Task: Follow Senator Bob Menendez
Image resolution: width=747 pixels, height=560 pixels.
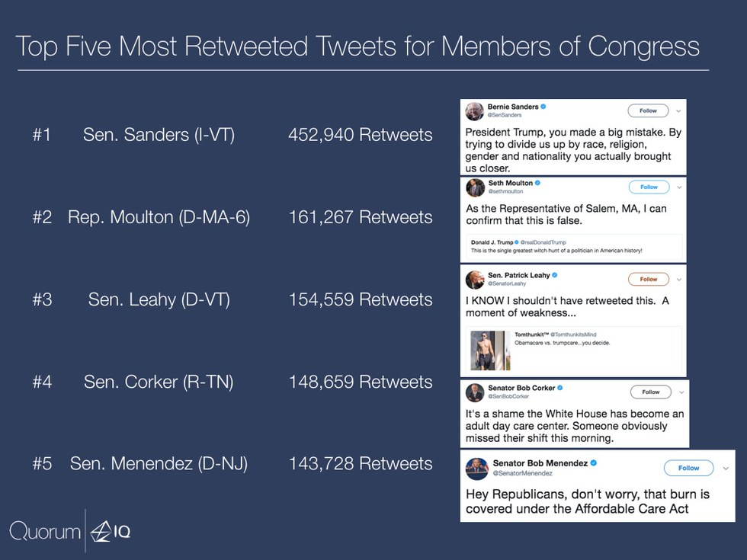Action: (x=688, y=468)
